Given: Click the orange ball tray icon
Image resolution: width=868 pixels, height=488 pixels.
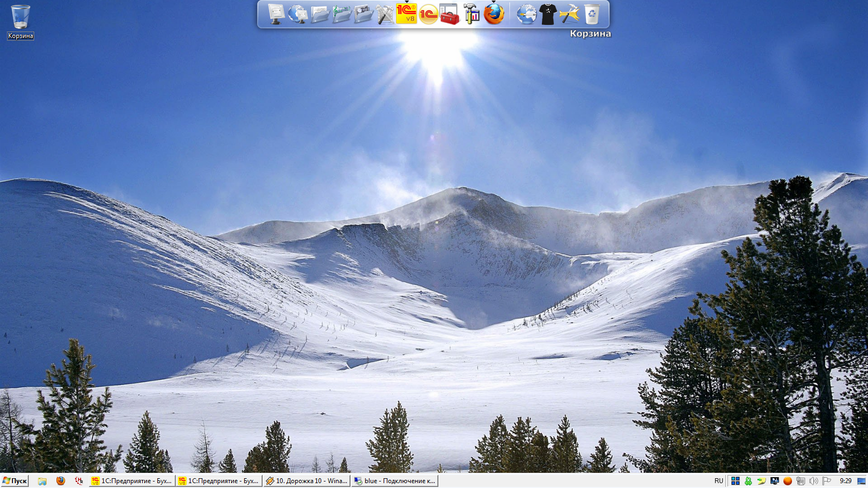Looking at the screenshot, I should coord(788,481).
